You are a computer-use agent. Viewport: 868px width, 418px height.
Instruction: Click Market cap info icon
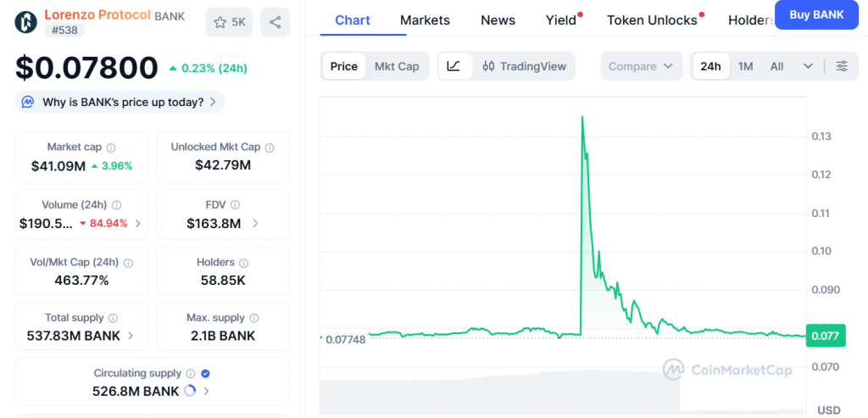[x=111, y=148]
